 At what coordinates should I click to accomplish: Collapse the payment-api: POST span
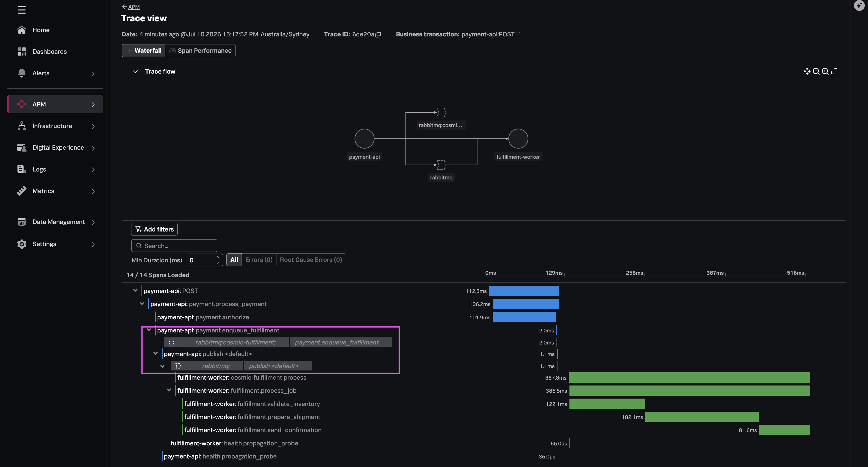[x=135, y=290]
